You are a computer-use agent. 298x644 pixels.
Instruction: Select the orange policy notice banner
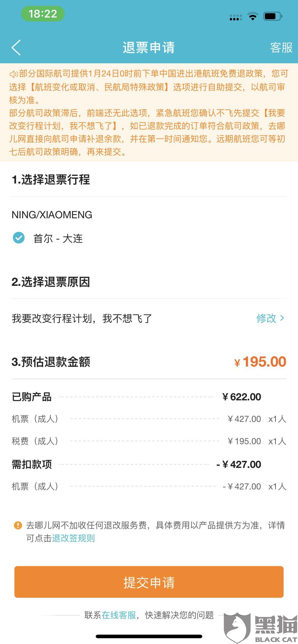(149, 112)
